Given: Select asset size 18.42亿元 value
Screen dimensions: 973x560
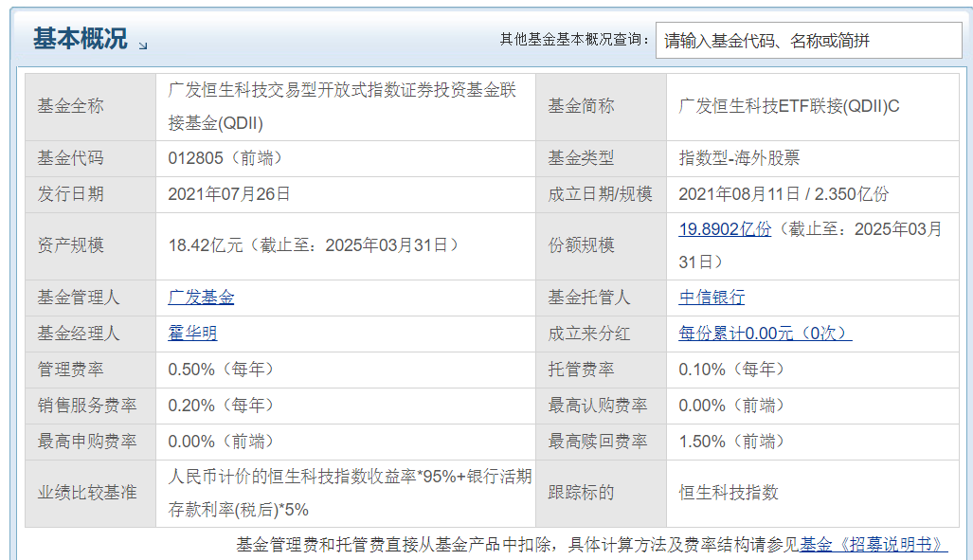Looking at the screenshot, I should pos(205,245).
